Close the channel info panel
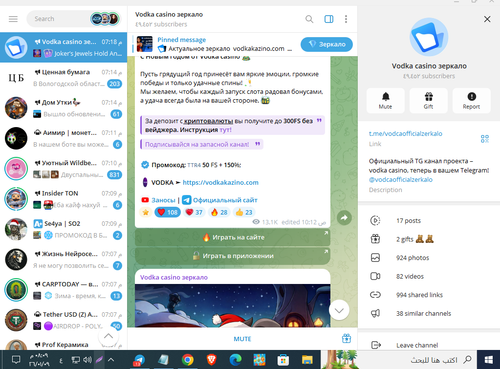The width and height of the screenshot is (500, 369). point(487,19)
